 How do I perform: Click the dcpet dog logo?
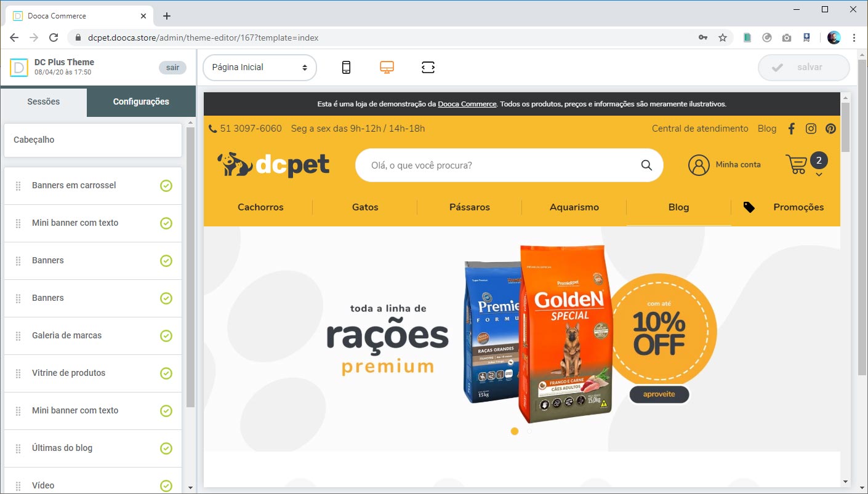click(x=273, y=164)
